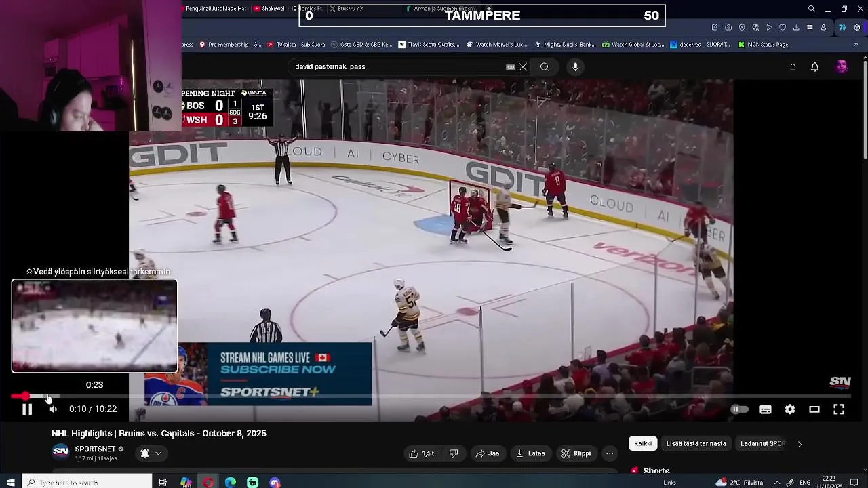Open the 'Osta CBD & CBG Ke...' bookmark

[361, 45]
